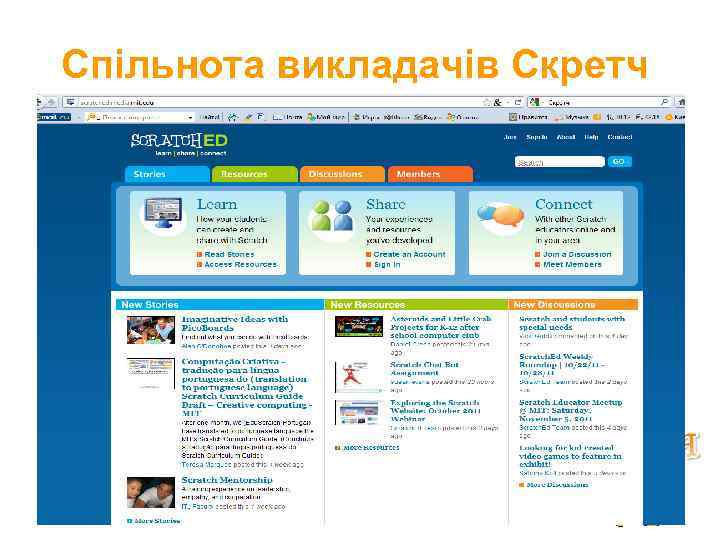
Task: Click the Scratch Website webinar thumbnail
Action: (x=359, y=412)
